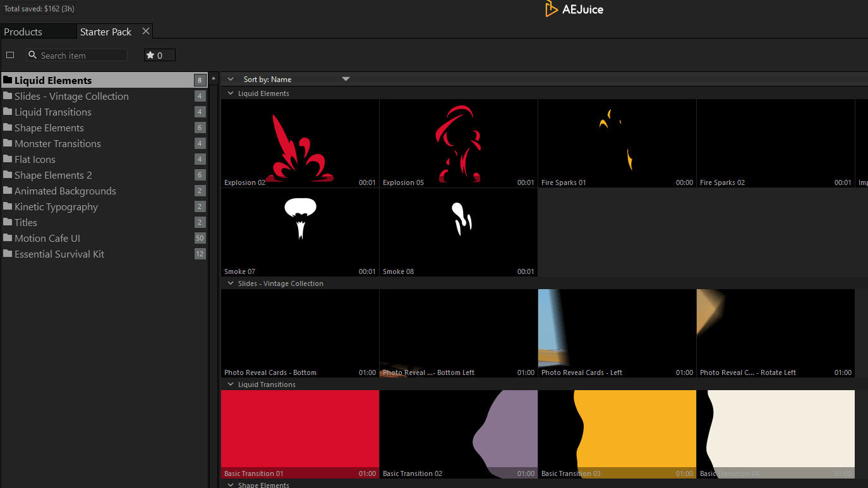This screenshot has width=868, height=488.
Task: Collapse the Shape Elements section chevron
Action: click(231, 485)
